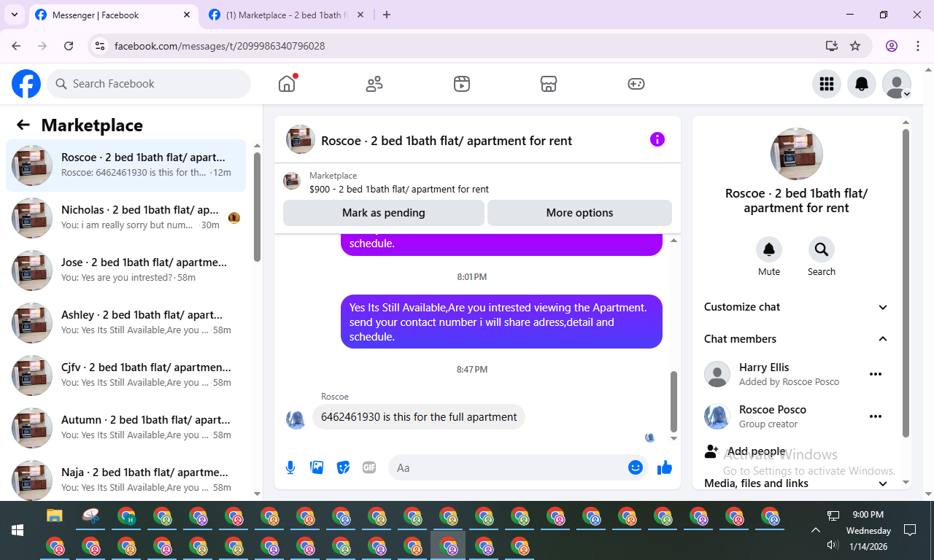Open the Roscoe conversation in the list
The width and height of the screenshot is (934, 560).
[126, 166]
